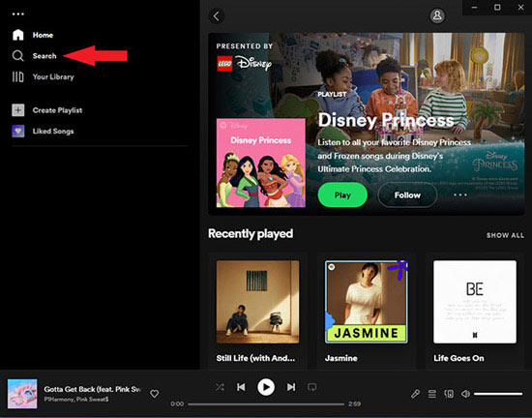Go back with the back arrow
Image resolution: width=532 pixels, height=418 pixels.
[216, 15]
